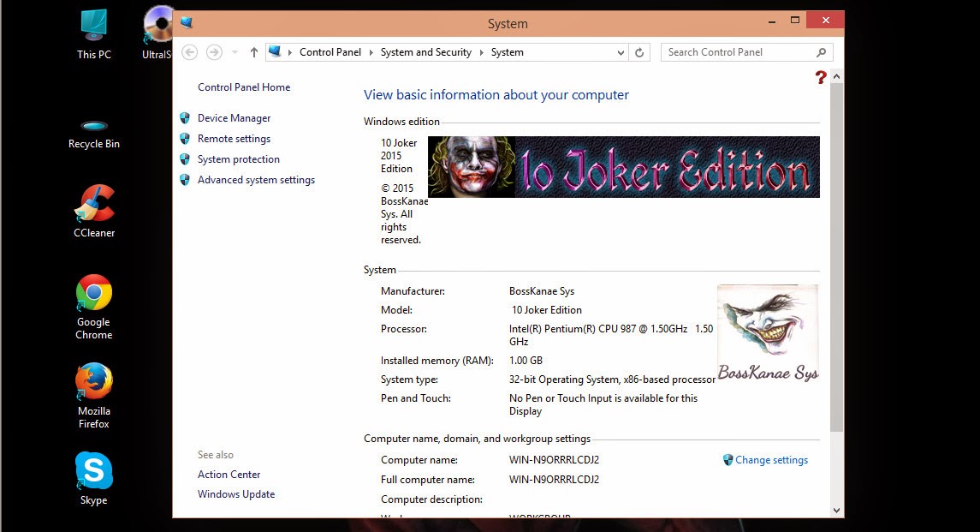Click the View basic information heading
Viewport: 980px width, 532px height.
click(496, 94)
